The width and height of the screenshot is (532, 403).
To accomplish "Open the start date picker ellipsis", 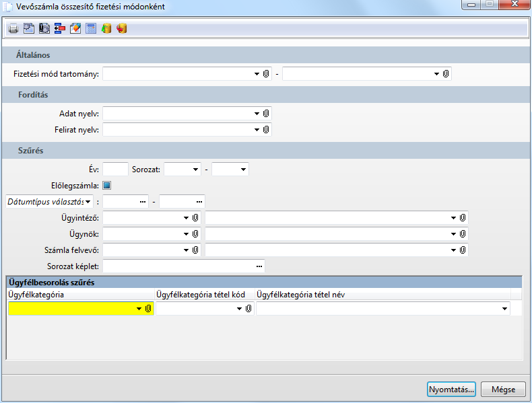I will coord(143,202).
